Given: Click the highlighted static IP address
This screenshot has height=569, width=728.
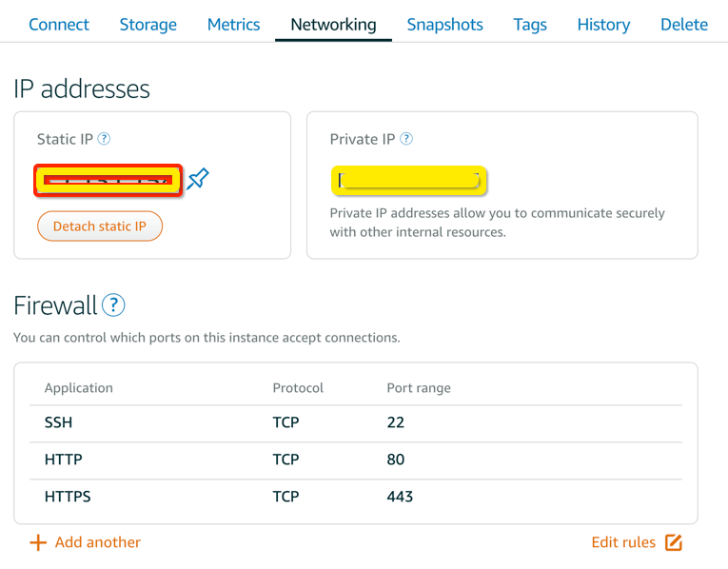Looking at the screenshot, I should point(108,180).
